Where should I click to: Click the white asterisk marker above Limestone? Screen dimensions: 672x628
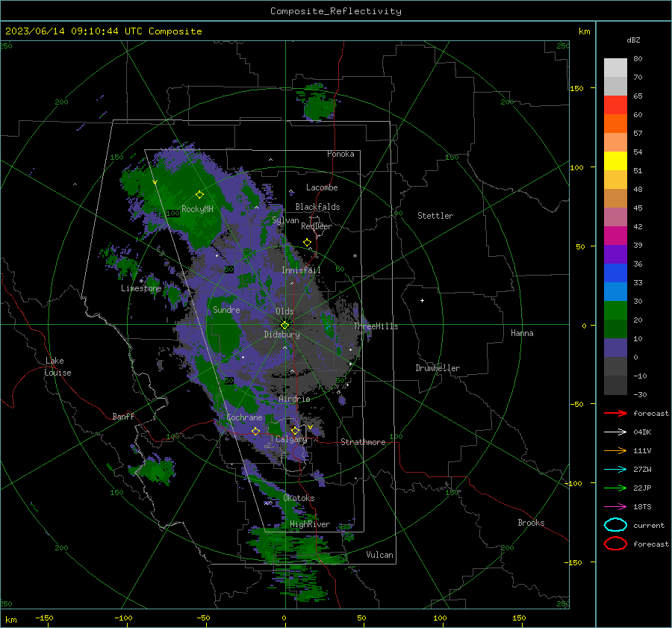pos(141,282)
